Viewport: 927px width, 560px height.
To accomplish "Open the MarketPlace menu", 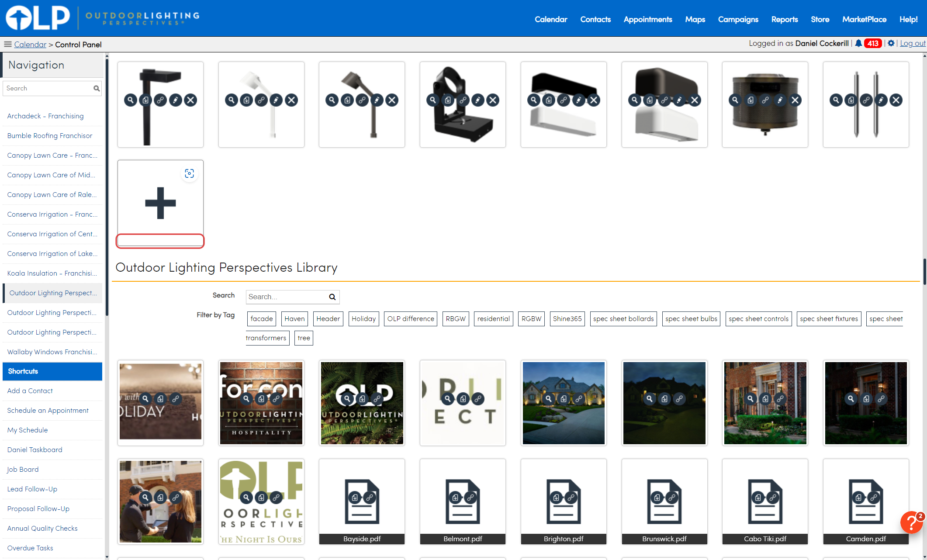I will click(x=865, y=19).
